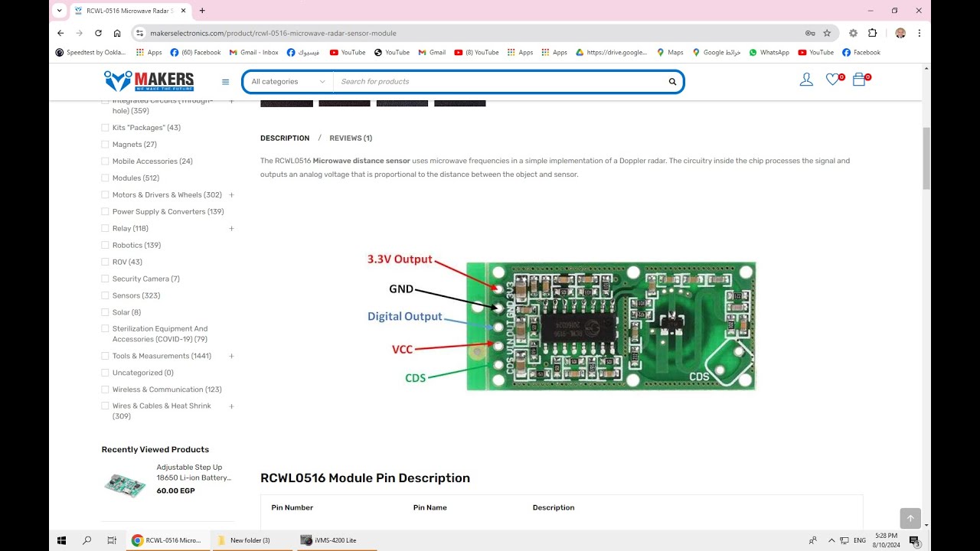Open the Gmail - Inbox bookmark
Screen dimensions: 980x551
[x=253, y=53]
